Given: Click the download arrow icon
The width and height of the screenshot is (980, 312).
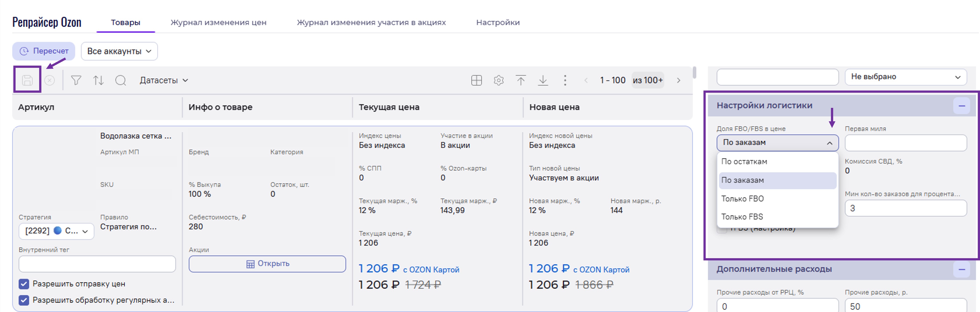Looking at the screenshot, I should click(543, 80).
